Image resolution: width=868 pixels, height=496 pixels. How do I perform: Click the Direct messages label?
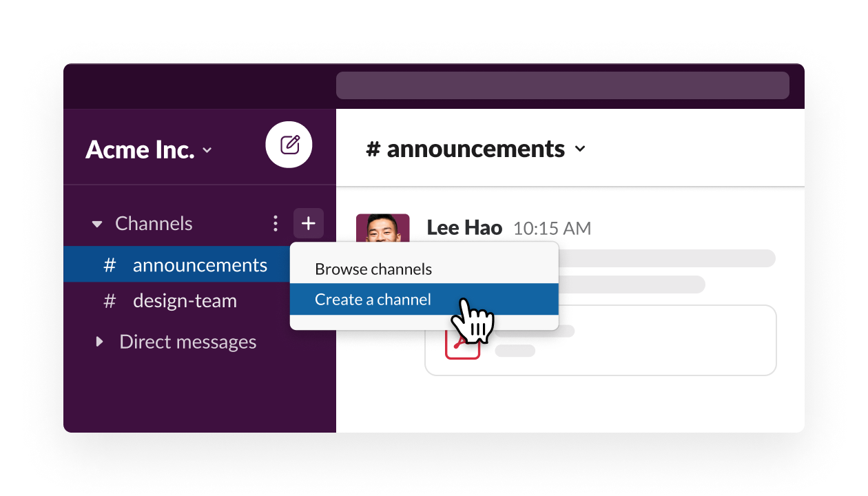(187, 342)
